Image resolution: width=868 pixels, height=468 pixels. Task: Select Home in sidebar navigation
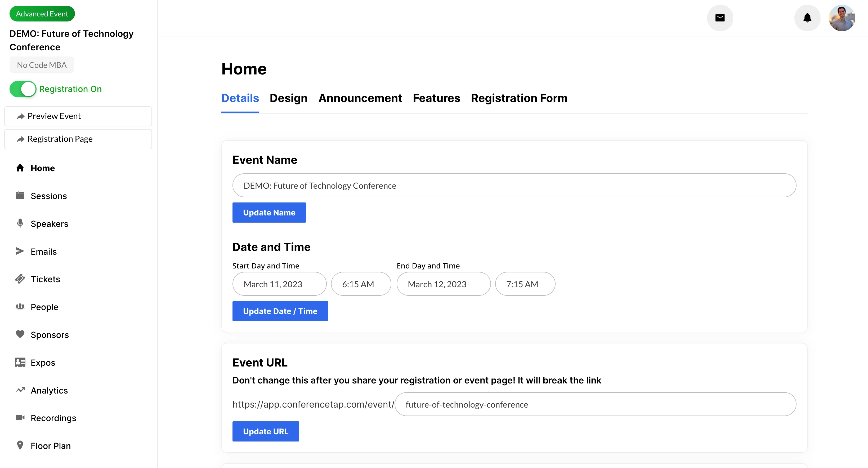click(x=42, y=168)
